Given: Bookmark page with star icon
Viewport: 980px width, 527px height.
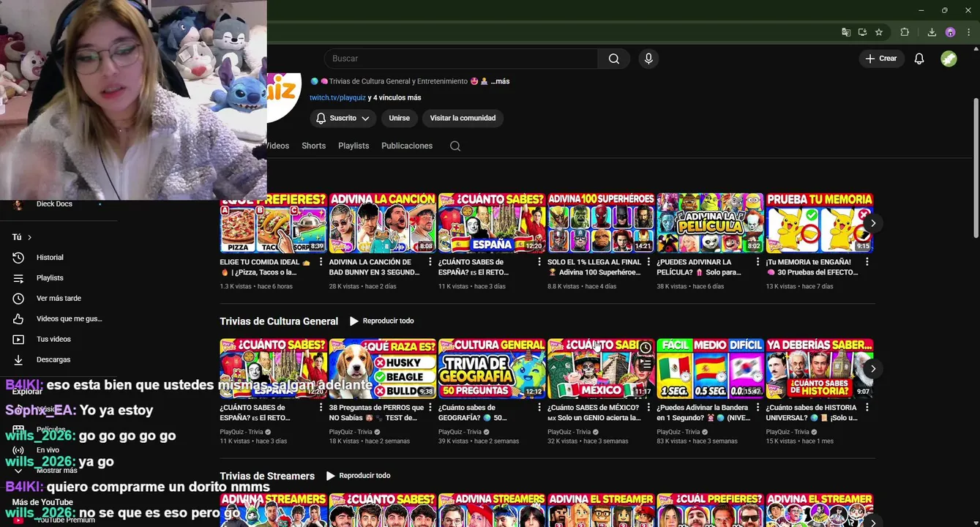Looking at the screenshot, I should 879,32.
